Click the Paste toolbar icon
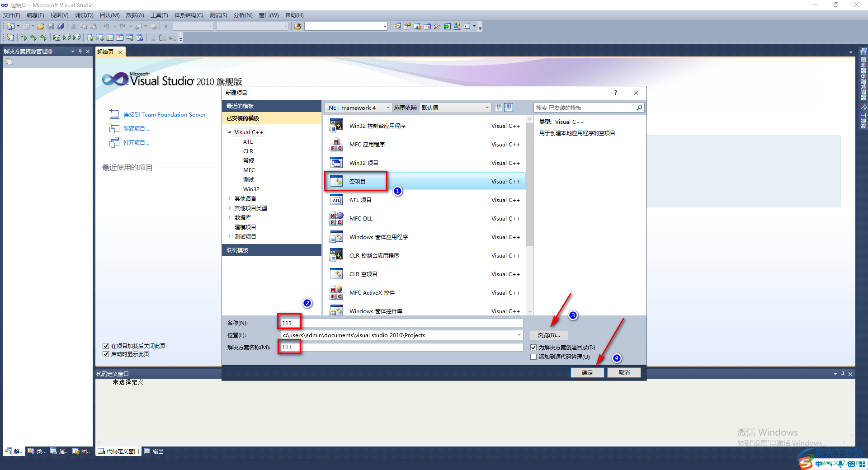This screenshot has height=470, width=868. (x=94, y=26)
